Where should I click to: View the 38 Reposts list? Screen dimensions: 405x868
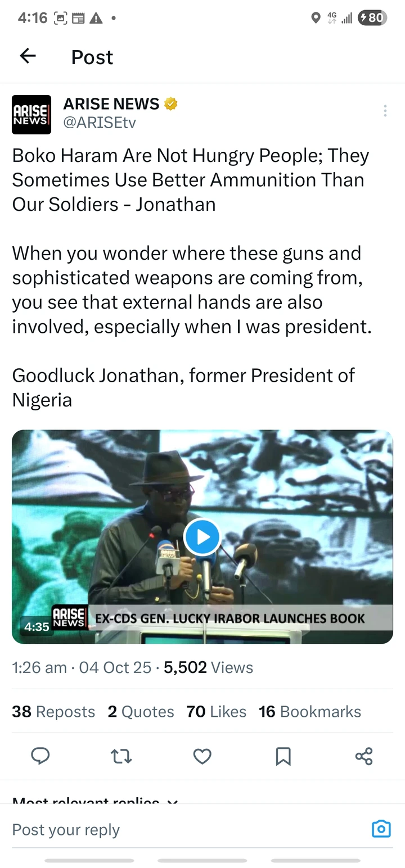coord(53,712)
